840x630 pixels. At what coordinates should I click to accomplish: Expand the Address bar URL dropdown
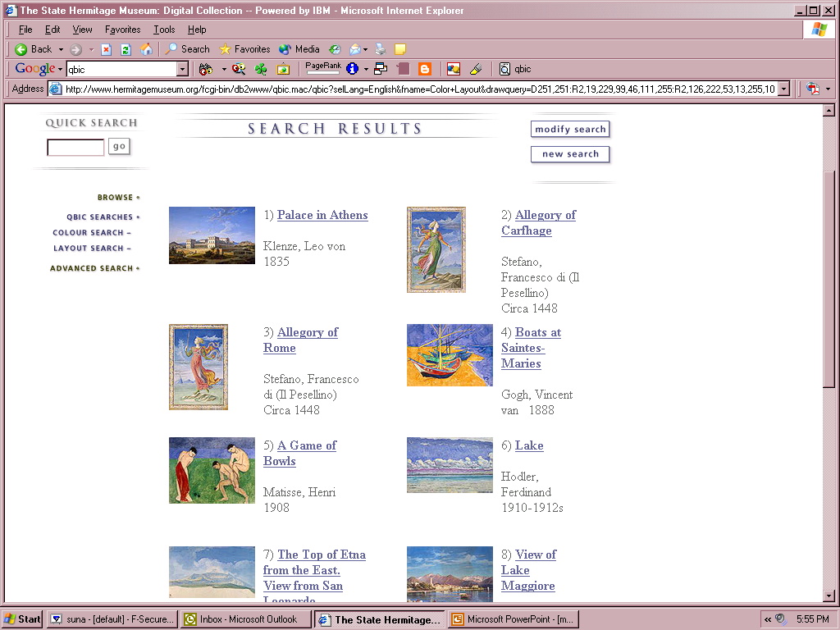pyautogui.click(x=783, y=89)
